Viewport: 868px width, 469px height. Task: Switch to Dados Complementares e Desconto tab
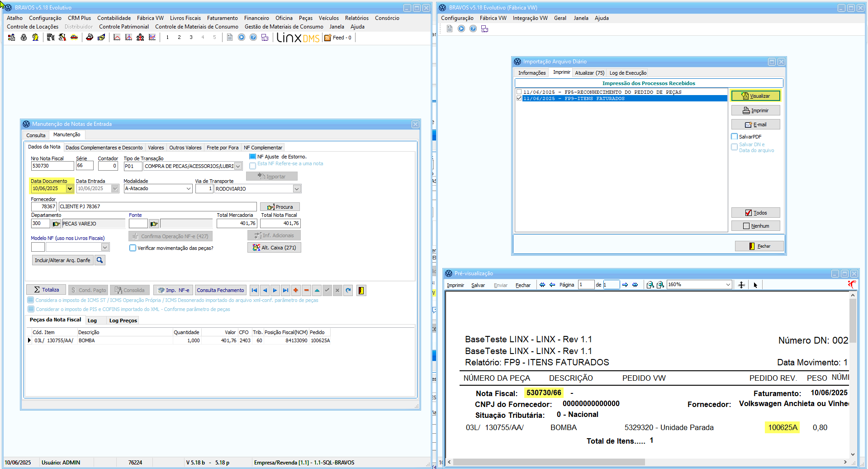[x=104, y=148]
